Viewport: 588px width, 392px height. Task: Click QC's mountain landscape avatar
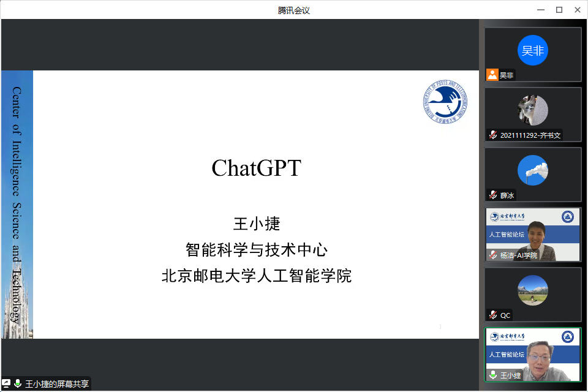532,290
